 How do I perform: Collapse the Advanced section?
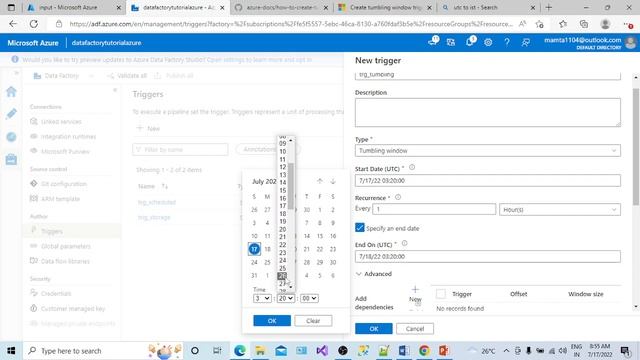373,274
